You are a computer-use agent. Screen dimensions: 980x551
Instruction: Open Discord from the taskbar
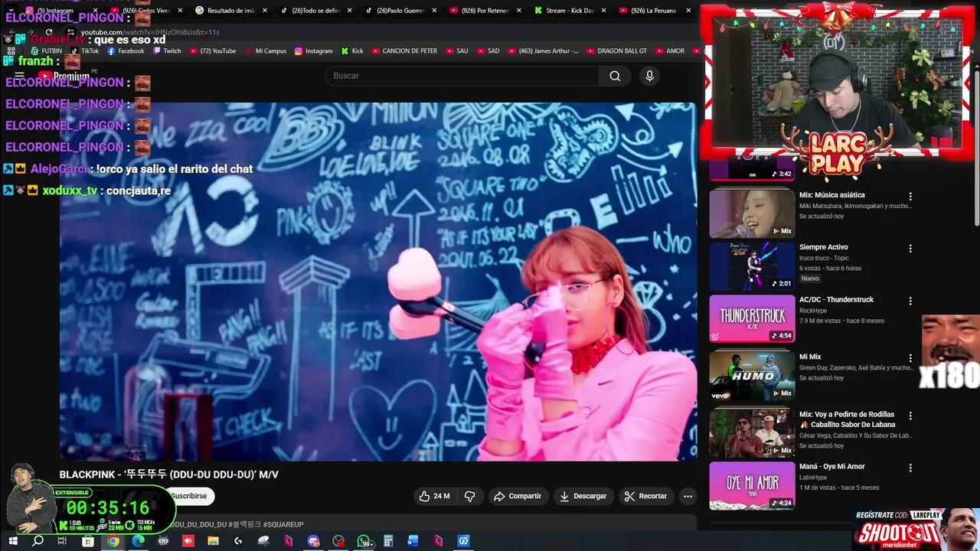(313, 541)
